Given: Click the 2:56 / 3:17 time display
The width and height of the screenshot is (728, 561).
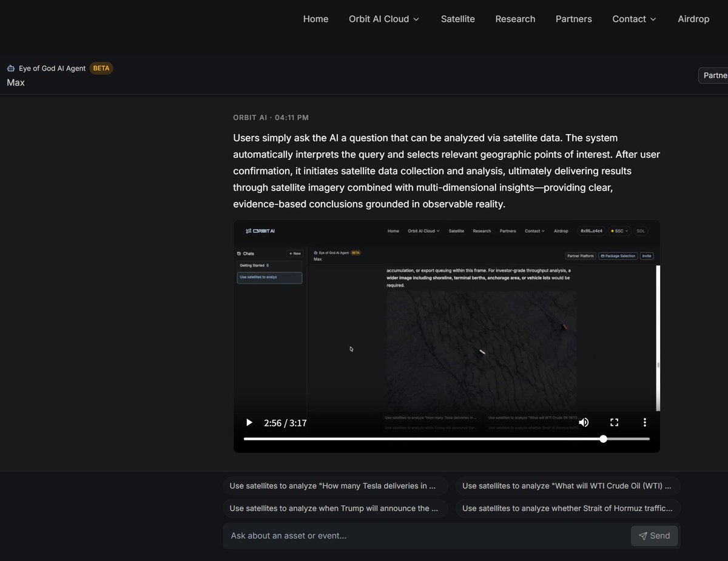Looking at the screenshot, I should (285, 423).
